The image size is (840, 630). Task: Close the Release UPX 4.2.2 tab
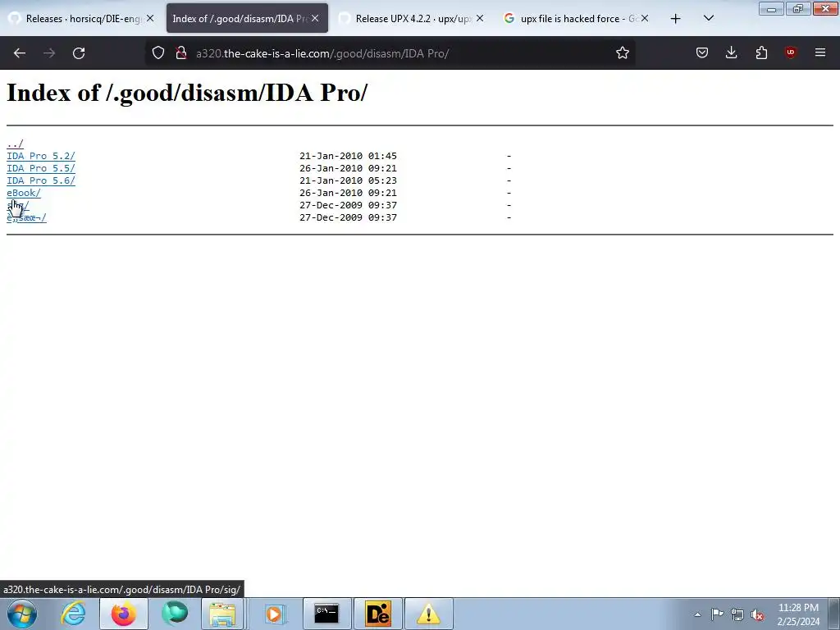click(480, 18)
